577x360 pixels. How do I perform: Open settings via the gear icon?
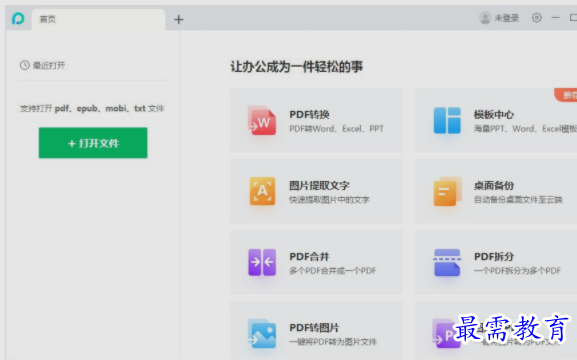coord(537,18)
